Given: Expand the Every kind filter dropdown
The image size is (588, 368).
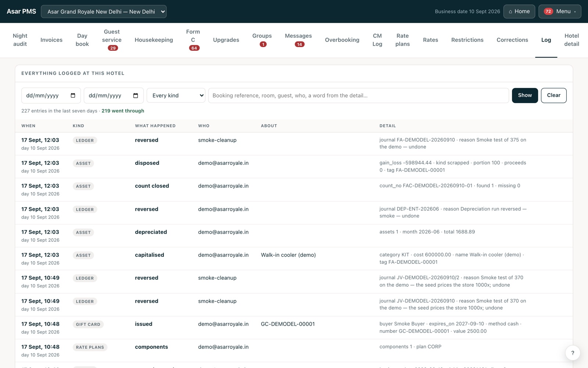Looking at the screenshot, I should (176, 95).
